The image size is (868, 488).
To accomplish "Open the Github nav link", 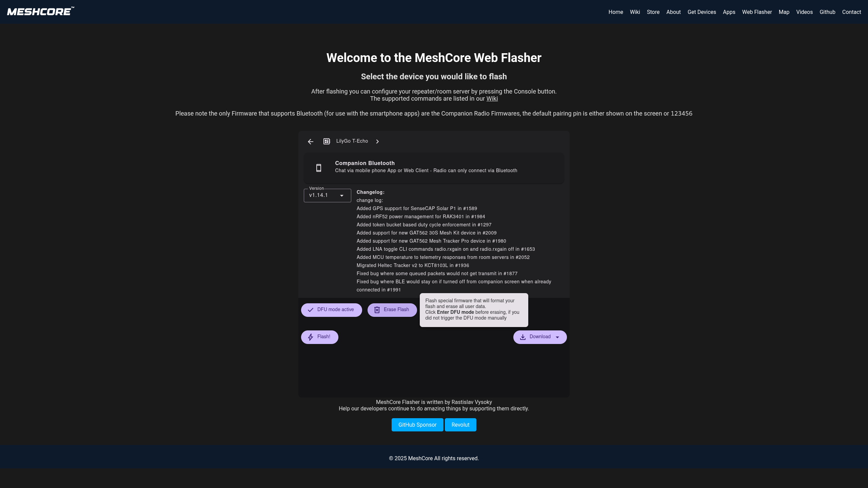I will [827, 12].
